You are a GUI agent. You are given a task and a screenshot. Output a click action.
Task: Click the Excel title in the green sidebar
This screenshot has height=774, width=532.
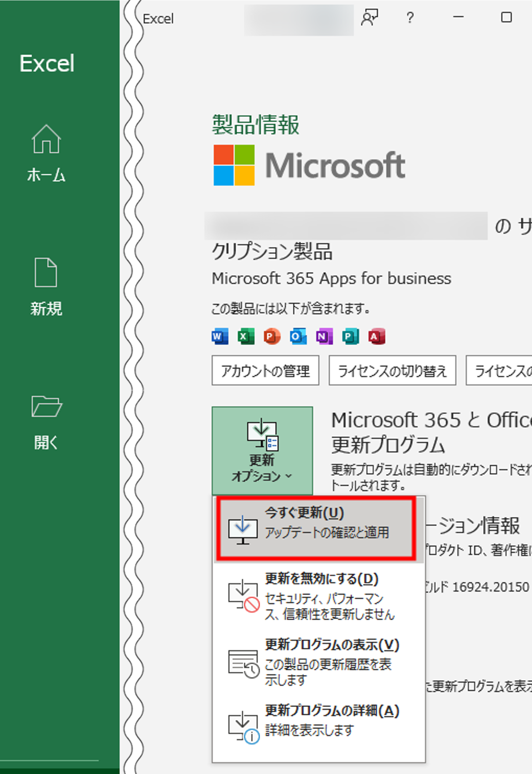tap(47, 63)
